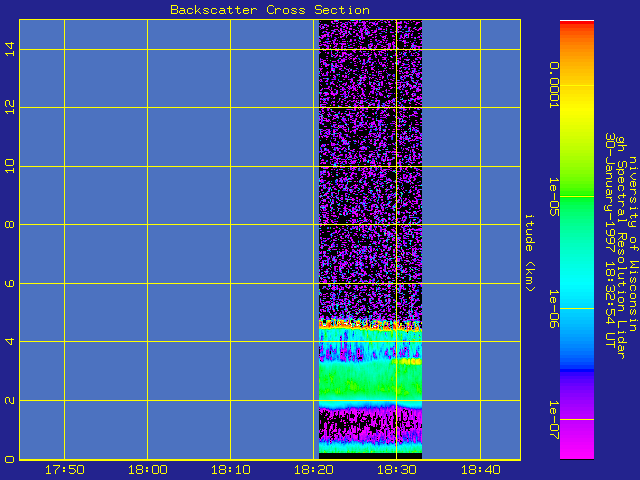
Task: Click the altitude label 4
Action: pyautogui.click(x=10, y=341)
